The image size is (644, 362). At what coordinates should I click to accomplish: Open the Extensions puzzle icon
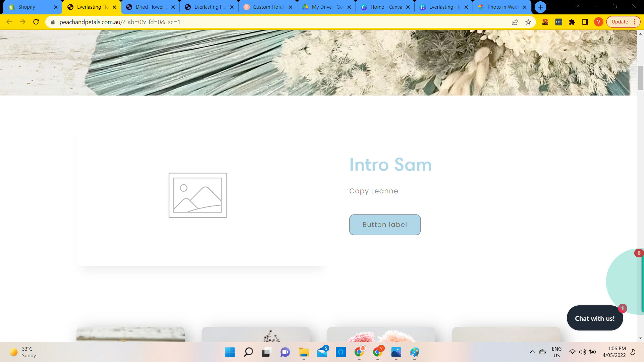pyautogui.click(x=572, y=22)
